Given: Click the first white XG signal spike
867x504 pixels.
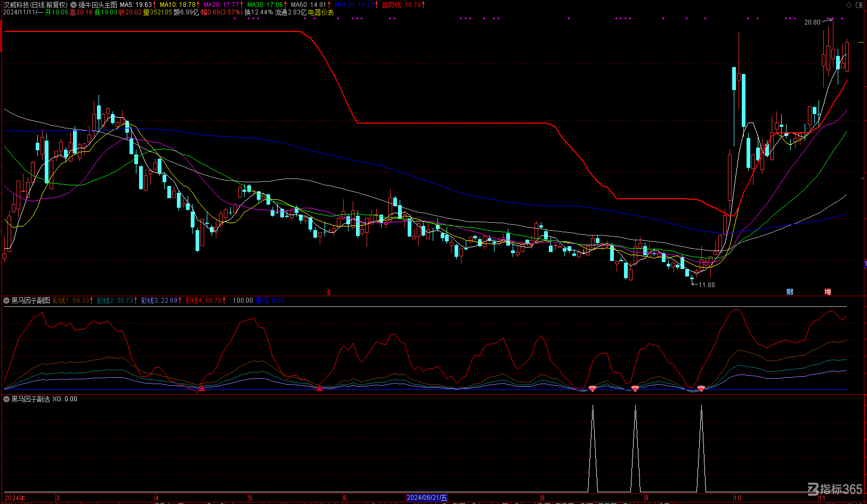Looking at the screenshot, I should point(593,449).
